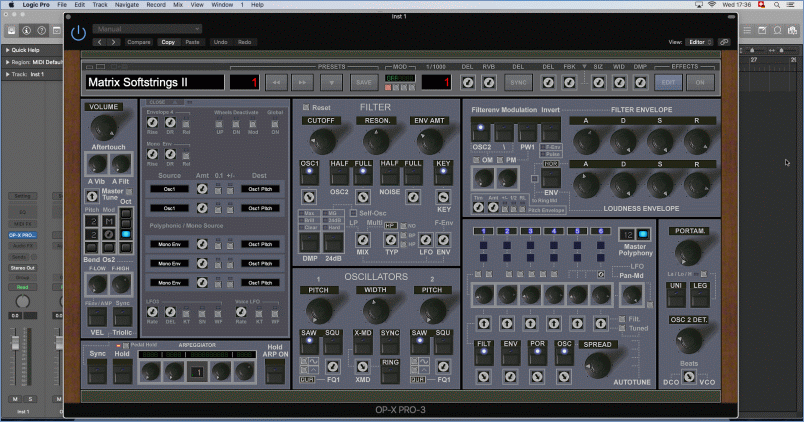This screenshot has width=804, height=422.
Task: Click the delay SYNC button
Action: click(518, 83)
